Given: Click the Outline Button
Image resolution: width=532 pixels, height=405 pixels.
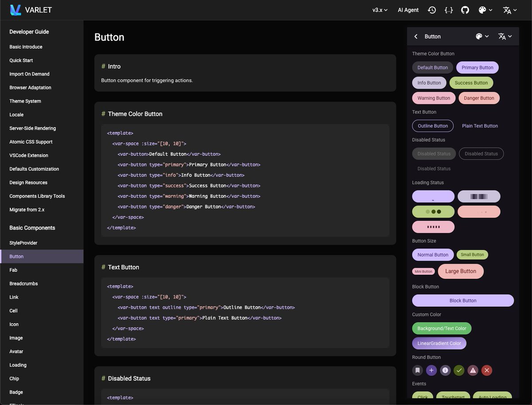Looking at the screenshot, I should tap(433, 126).
